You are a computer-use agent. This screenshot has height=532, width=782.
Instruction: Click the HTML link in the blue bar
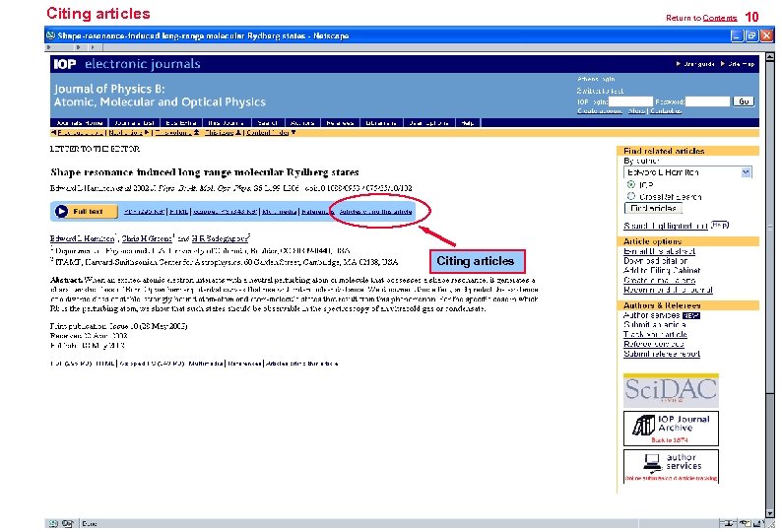click(x=178, y=212)
